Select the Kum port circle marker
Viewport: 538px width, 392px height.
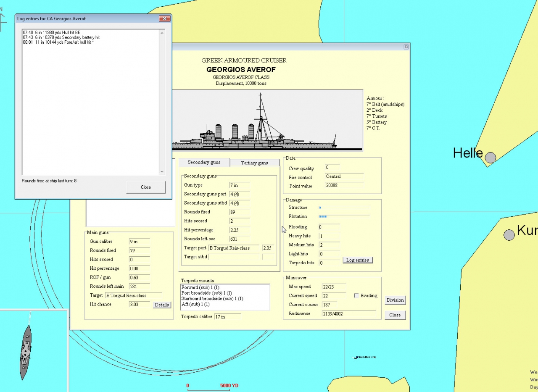tap(509, 235)
